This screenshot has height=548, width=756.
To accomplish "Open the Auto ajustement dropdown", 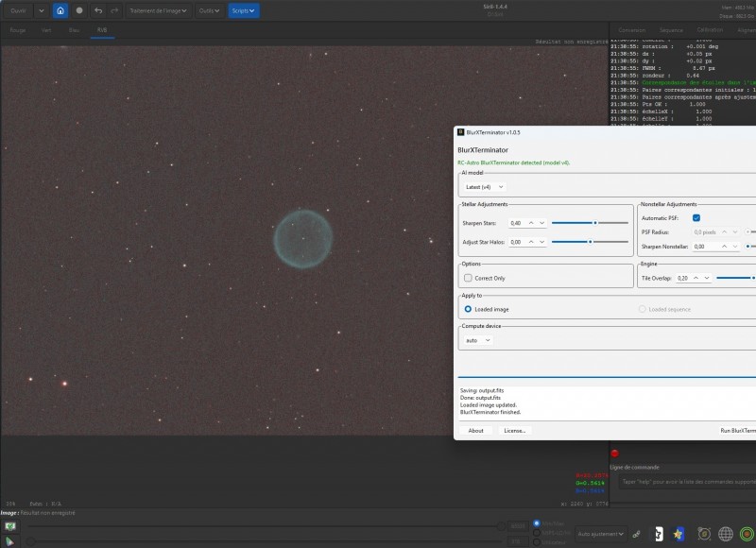I will [x=601, y=534].
